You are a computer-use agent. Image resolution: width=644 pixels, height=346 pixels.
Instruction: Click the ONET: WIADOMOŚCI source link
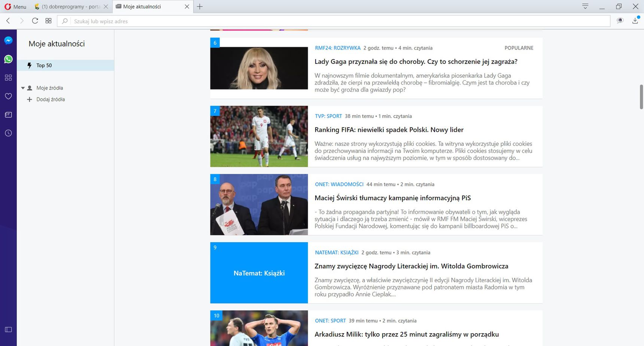339,184
